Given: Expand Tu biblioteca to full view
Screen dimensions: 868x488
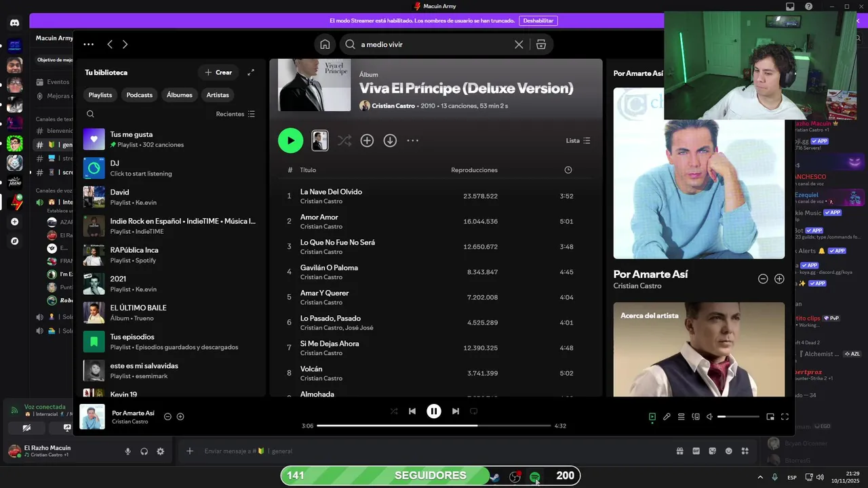Looking at the screenshot, I should (x=251, y=72).
